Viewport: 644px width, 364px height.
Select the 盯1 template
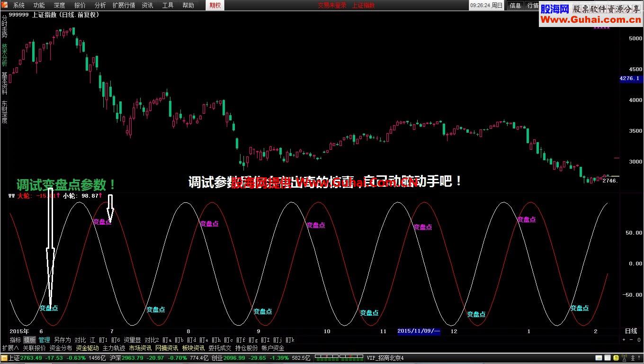click(x=103, y=340)
